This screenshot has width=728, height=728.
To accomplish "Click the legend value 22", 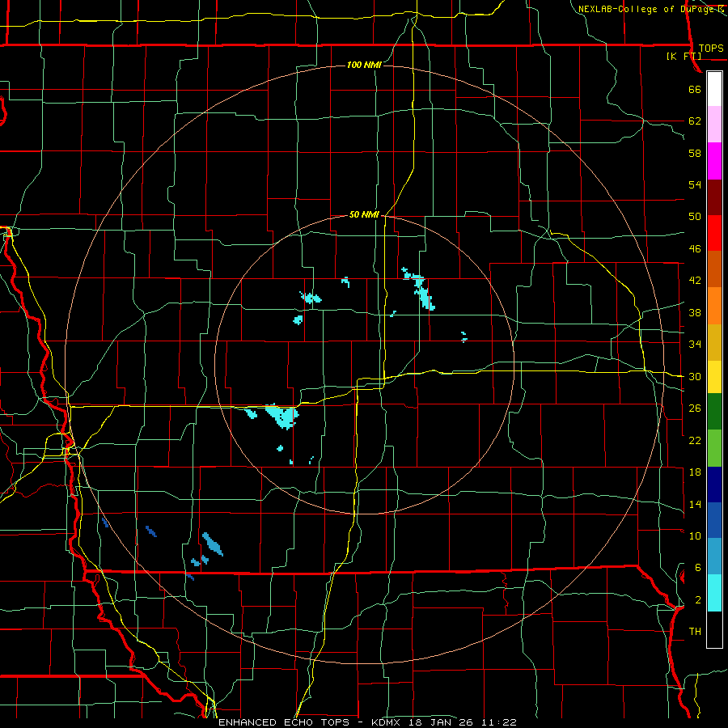I will coord(695,441).
